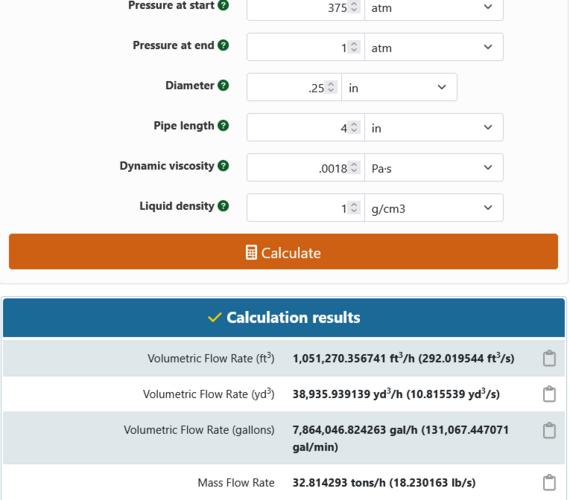The height and width of the screenshot is (500, 570).
Task: Change Dynamic viscosity unit Pa·s dropdown
Action: (434, 168)
